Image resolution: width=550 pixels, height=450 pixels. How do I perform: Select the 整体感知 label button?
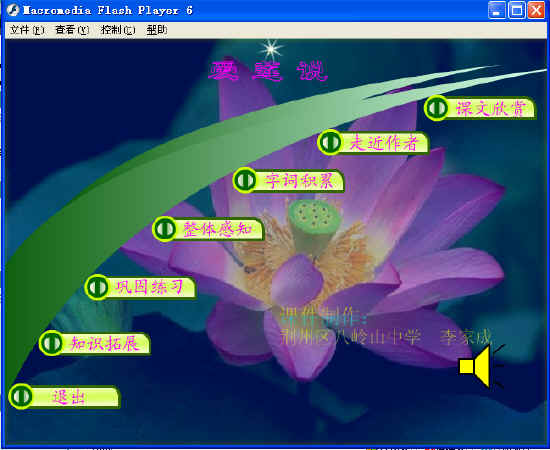[220, 230]
